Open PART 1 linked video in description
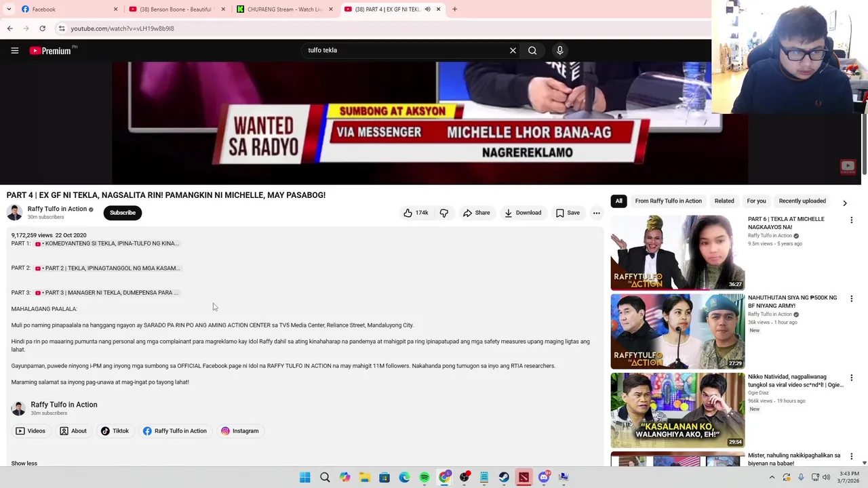Image resolution: width=868 pixels, height=488 pixels. [x=107, y=243]
